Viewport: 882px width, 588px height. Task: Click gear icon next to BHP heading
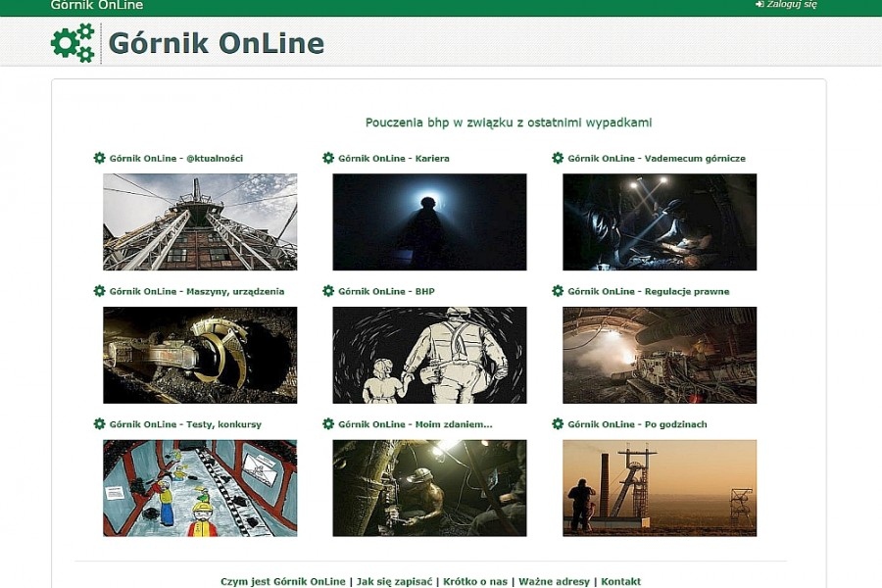pyautogui.click(x=328, y=291)
